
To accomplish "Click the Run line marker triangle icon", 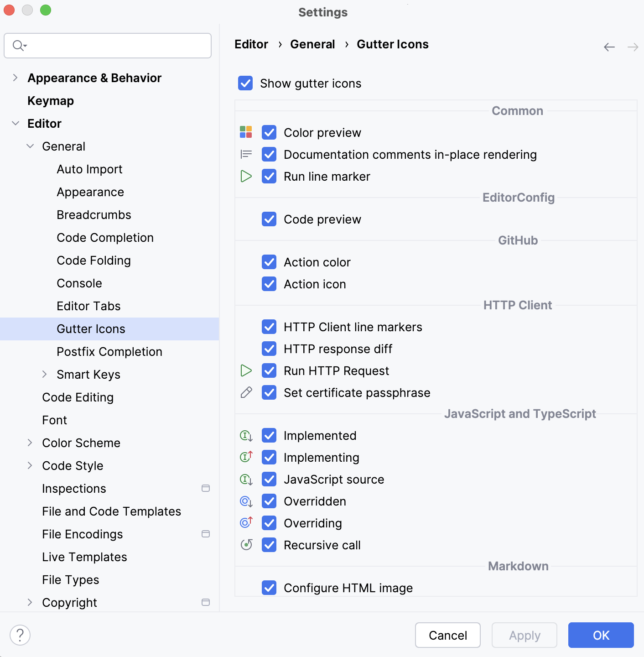I will (246, 176).
